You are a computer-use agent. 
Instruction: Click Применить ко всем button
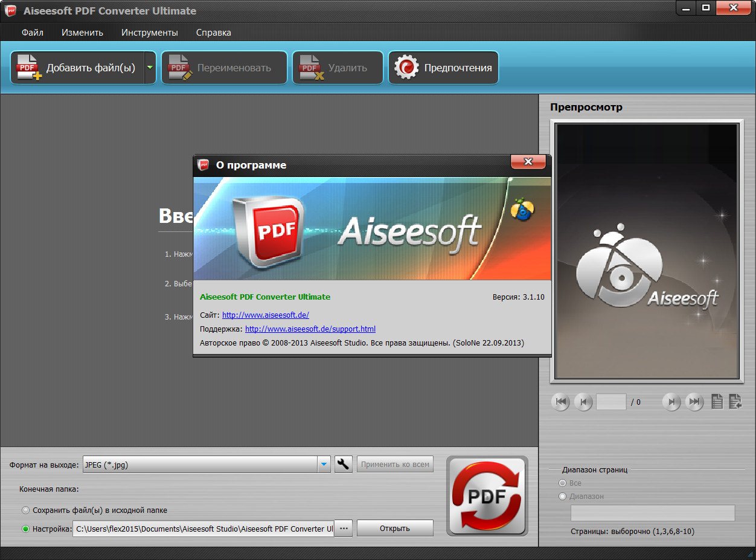point(396,464)
